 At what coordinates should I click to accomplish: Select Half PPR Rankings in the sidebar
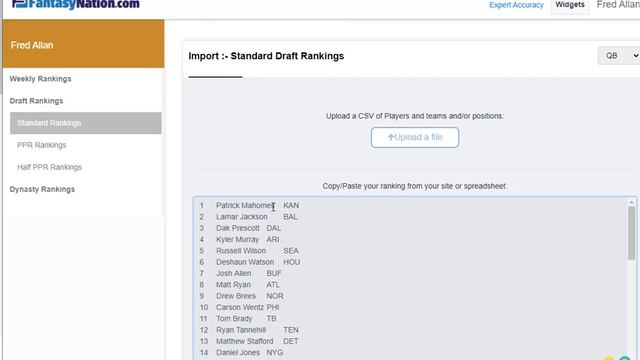point(49,167)
